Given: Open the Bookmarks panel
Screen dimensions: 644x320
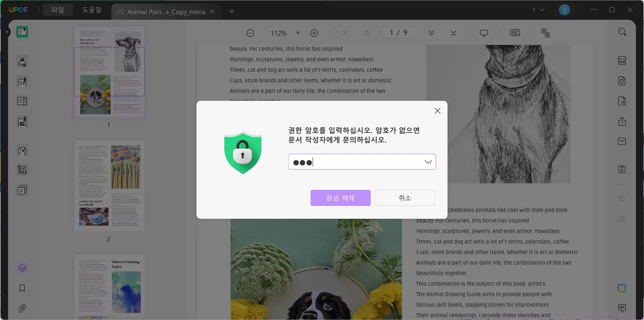Looking at the screenshot, I should [22, 288].
